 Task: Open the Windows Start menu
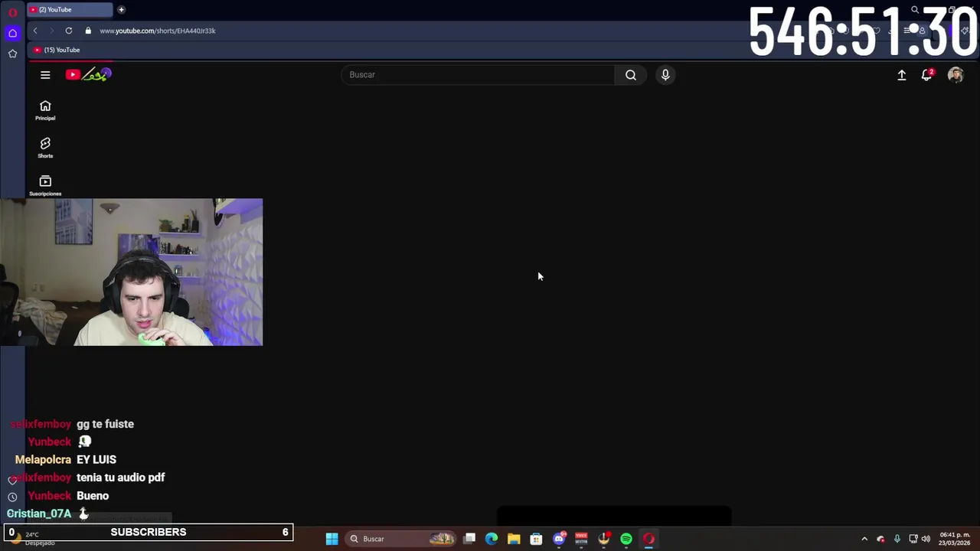(332, 539)
